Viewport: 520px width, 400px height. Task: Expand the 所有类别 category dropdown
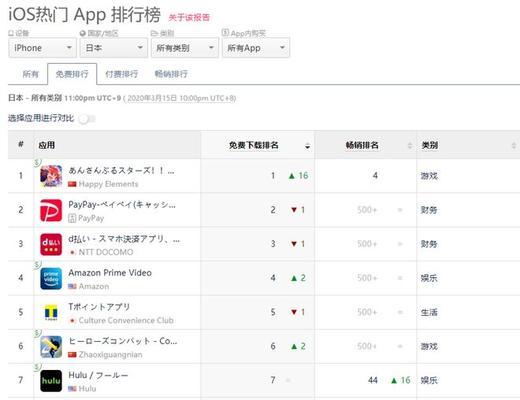pos(185,48)
